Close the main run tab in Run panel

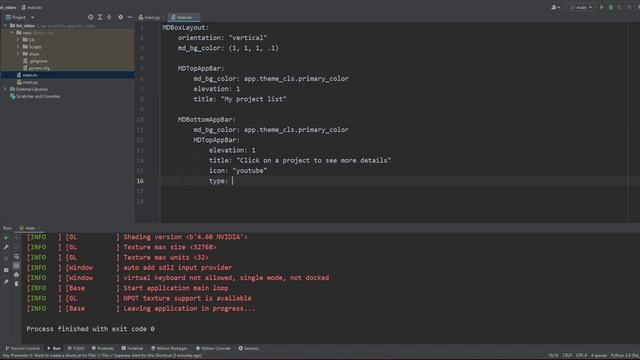point(39,228)
